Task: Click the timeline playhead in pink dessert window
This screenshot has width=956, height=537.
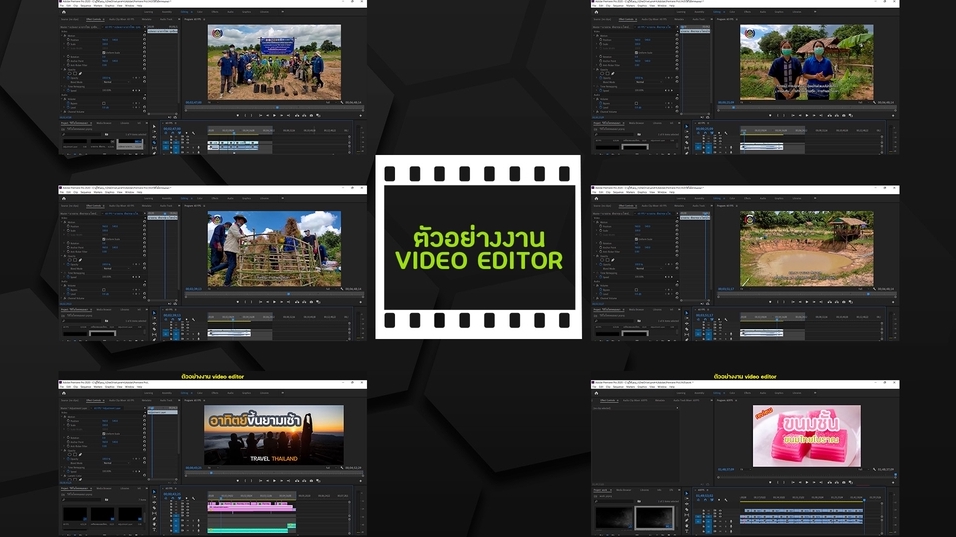Action: point(864,500)
